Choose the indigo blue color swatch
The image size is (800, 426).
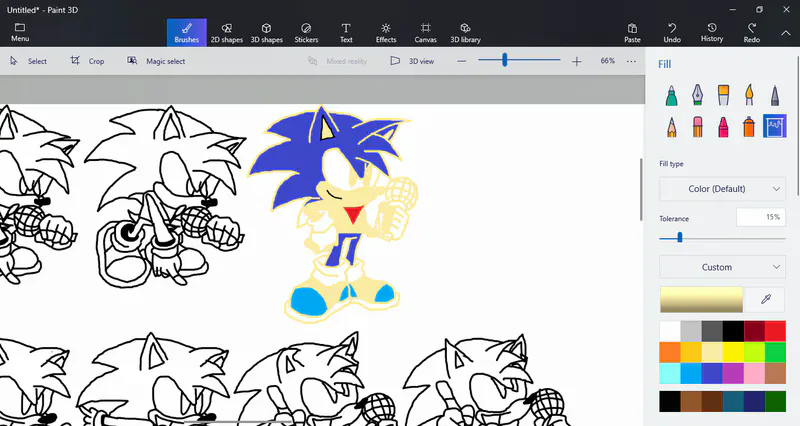point(712,373)
